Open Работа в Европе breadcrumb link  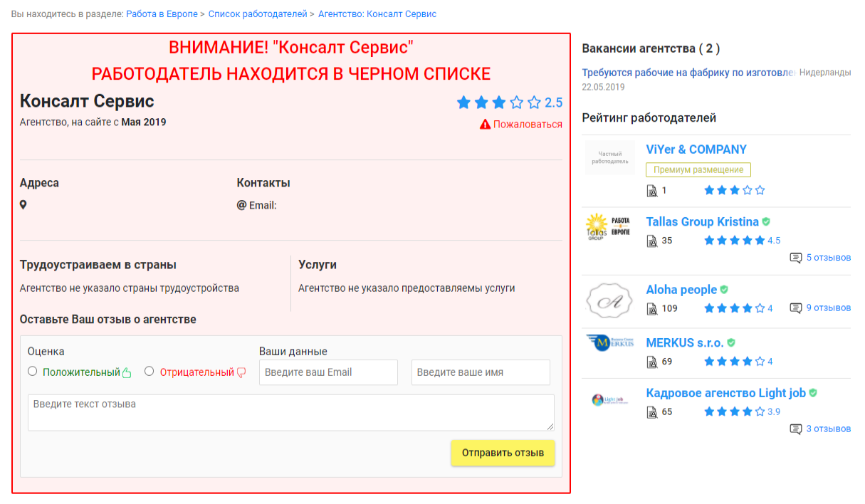tap(162, 14)
